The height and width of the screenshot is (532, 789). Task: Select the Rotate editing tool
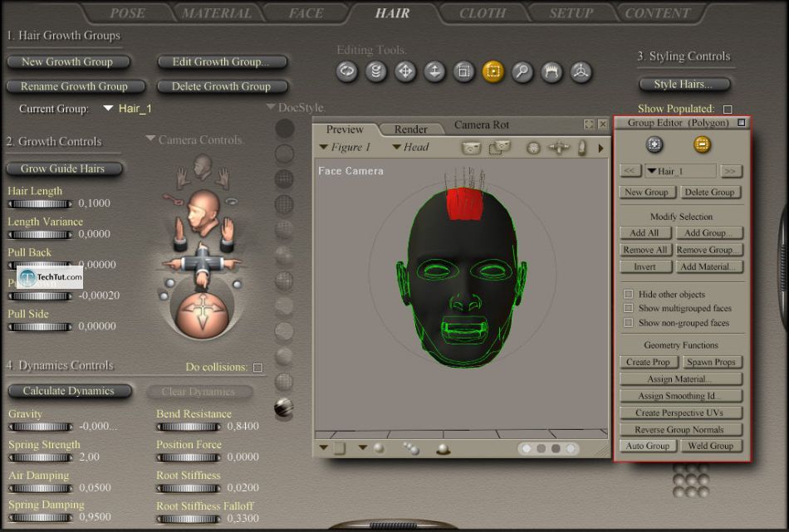click(347, 72)
